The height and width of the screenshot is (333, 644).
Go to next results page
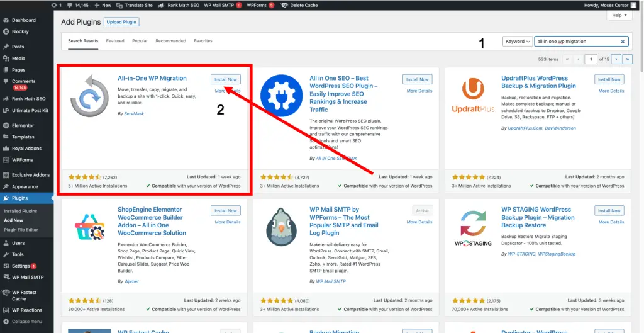(616, 59)
